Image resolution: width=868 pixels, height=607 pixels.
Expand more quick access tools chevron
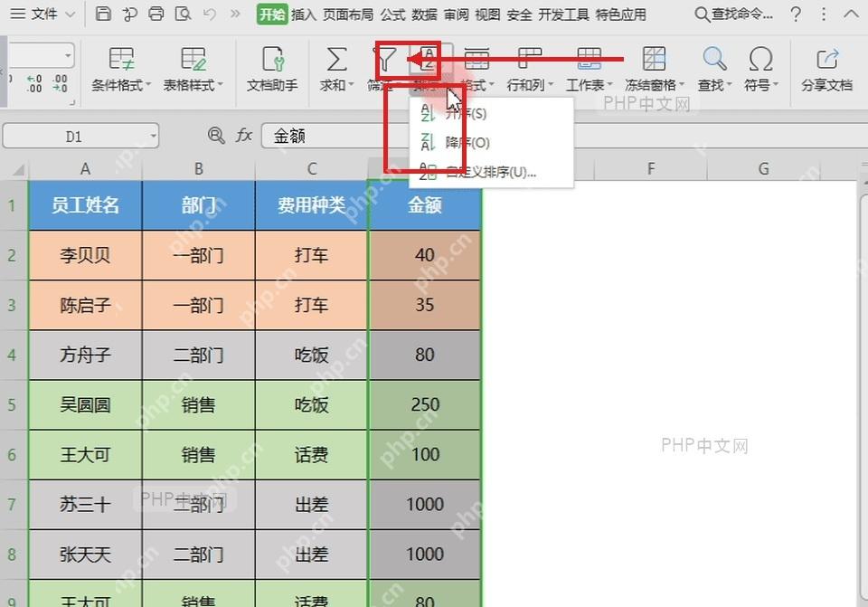pos(235,14)
